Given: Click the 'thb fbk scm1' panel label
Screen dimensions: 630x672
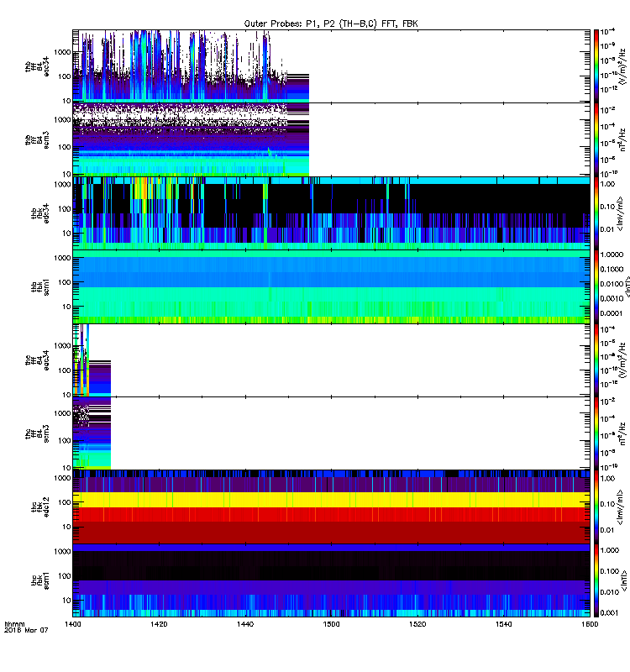Looking at the screenshot, I should coord(39,286).
